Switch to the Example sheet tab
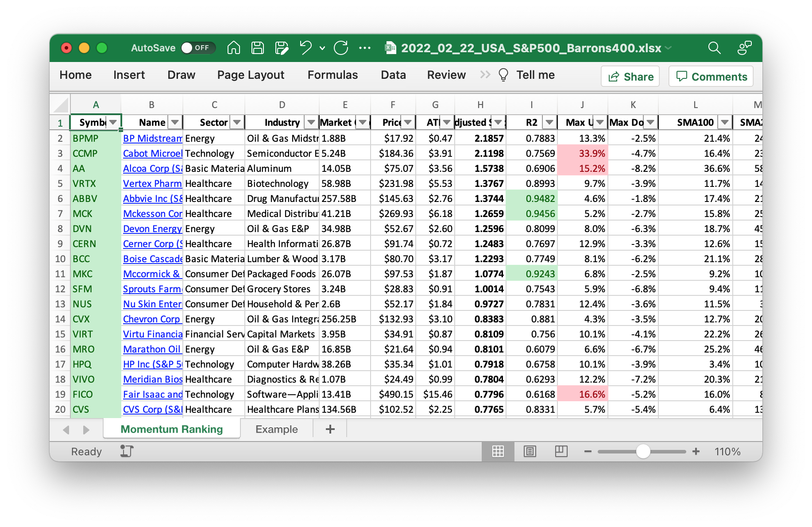This screenshot has height=527, width=812. [276, 429]
